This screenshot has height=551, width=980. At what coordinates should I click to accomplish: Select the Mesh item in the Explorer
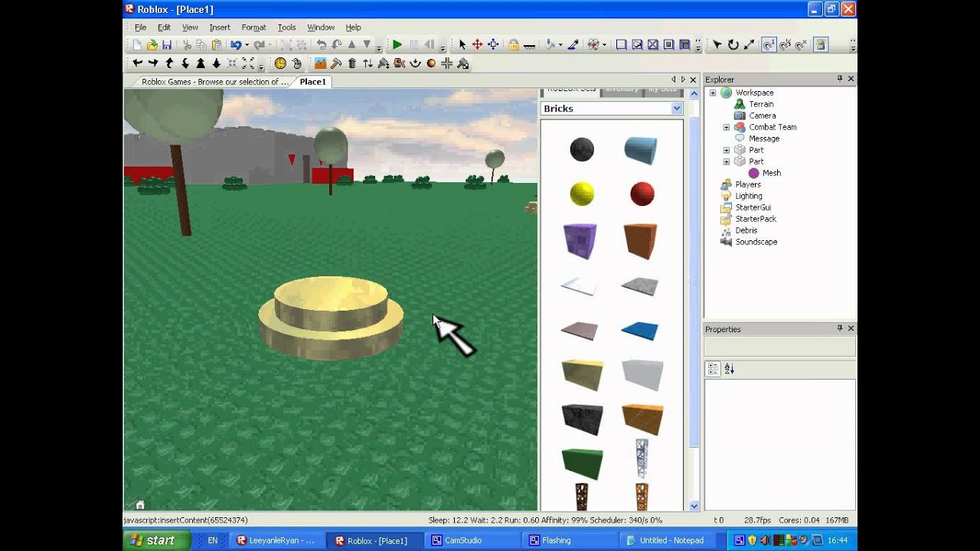pos(772,173)
